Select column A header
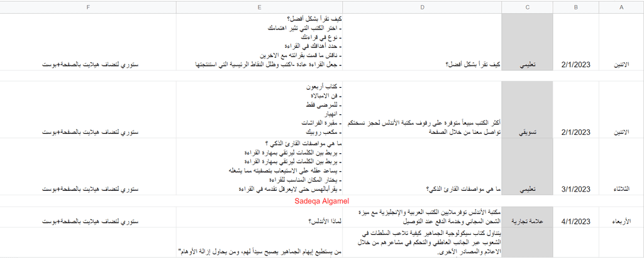Screen dimensions: 644x258 click(621, 7)
